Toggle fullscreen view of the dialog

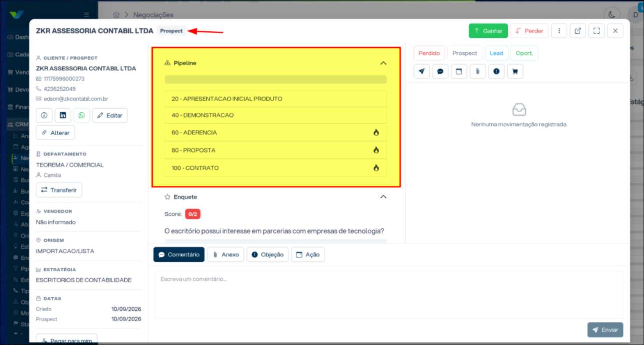point(596,31)
